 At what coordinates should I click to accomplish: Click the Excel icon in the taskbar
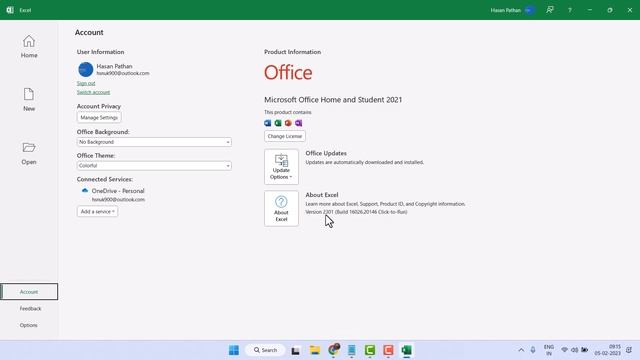point(407,350)
